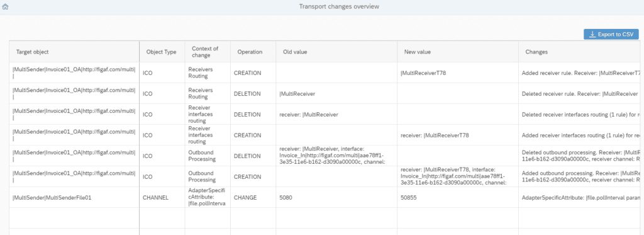Export the table to CSV
The height and width of the screenshot is (235, 644).
[x=611, y=35]
